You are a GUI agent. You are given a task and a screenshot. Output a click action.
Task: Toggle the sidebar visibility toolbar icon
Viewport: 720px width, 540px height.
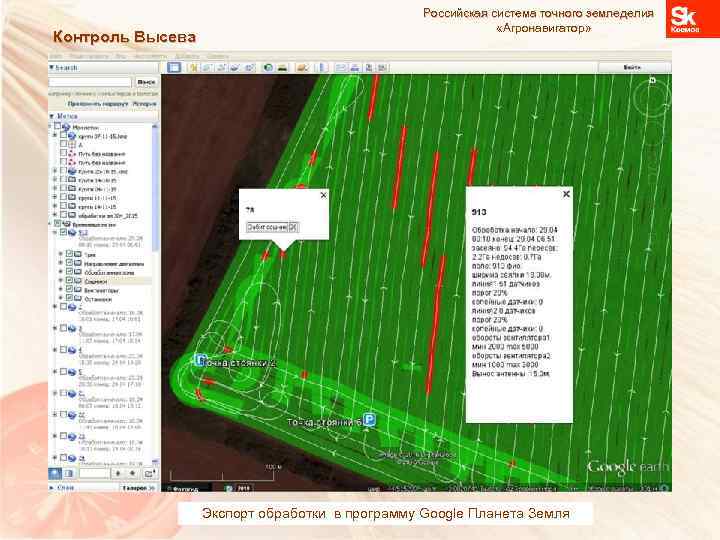174,68
